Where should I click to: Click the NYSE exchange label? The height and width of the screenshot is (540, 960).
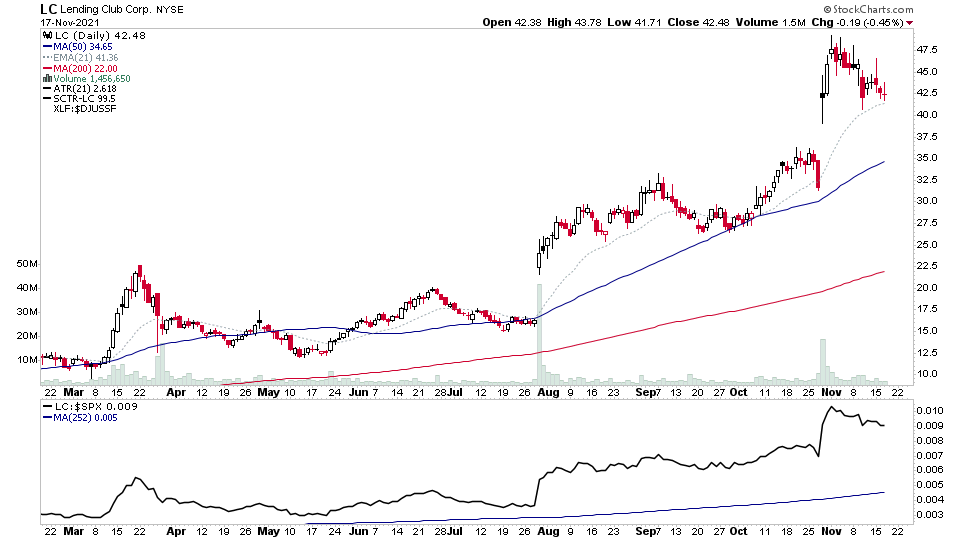point(170,10)
